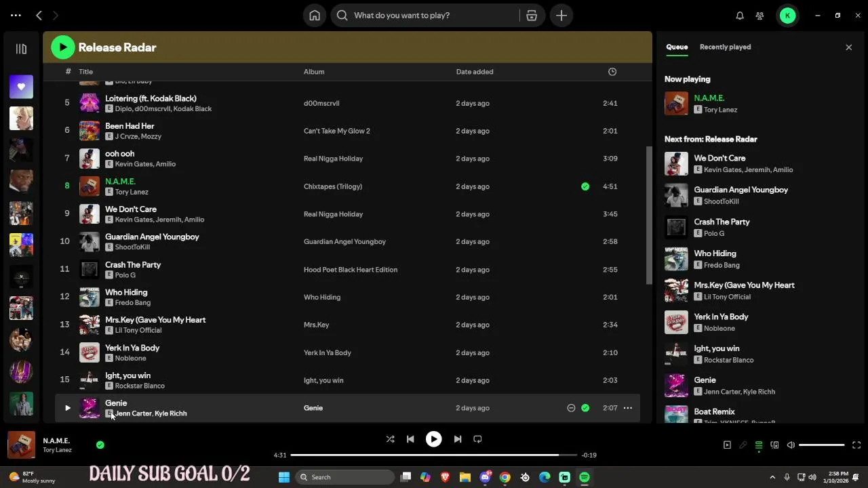Open Liked Songs heart playlist
Viewport: 868px width, 488px height.
tap(21, 87)
